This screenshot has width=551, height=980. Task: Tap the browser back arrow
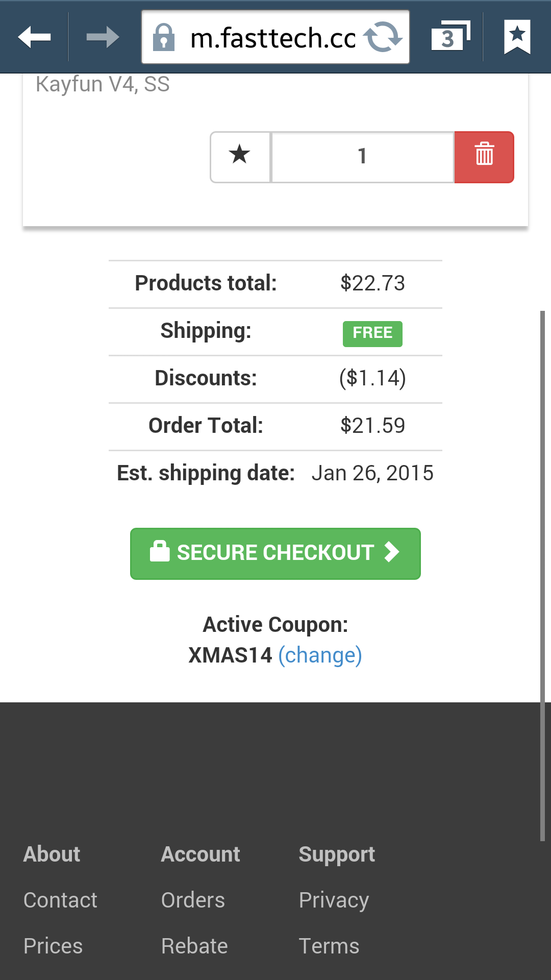[x=34, y=37]
